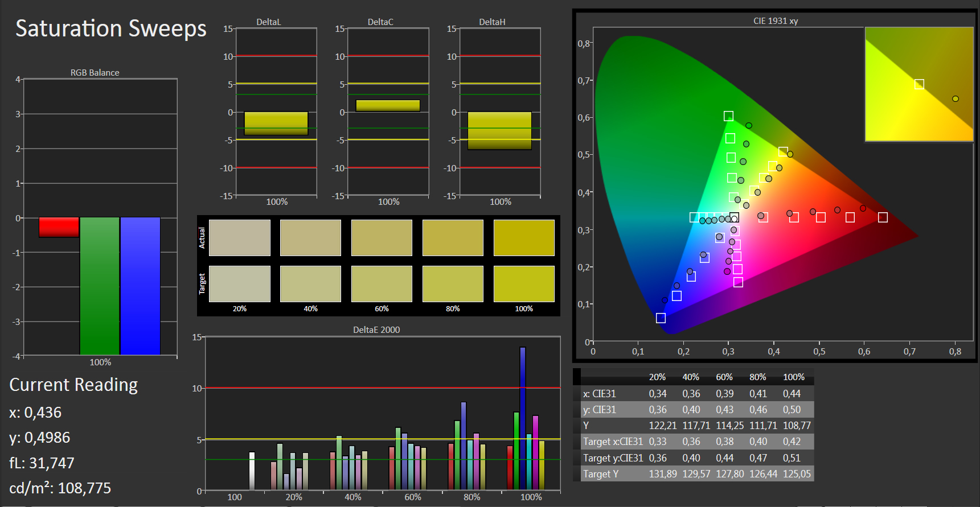Click the 100% green target square on CIE diagram
This screenshot has width=980, height=507.
tap(728, 116)
